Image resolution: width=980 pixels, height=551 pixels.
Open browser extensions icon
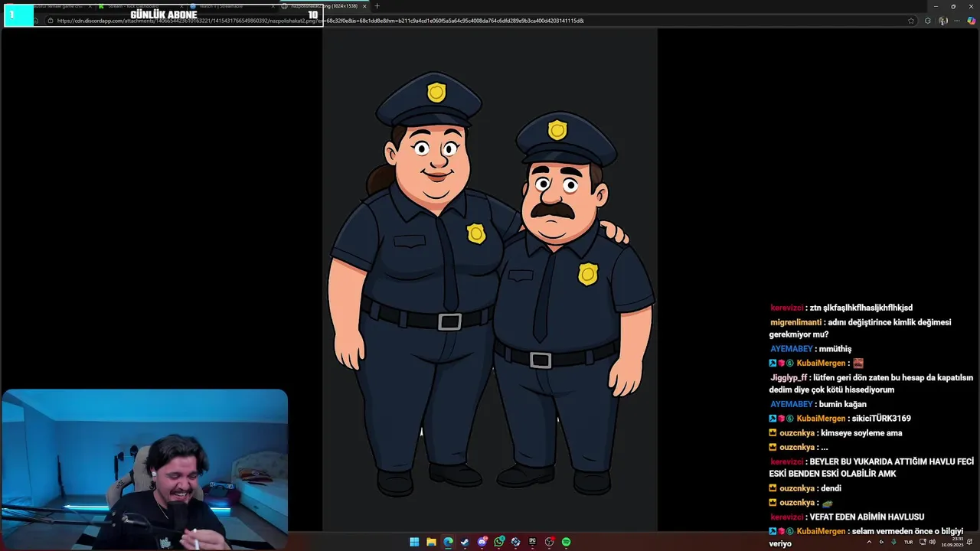click(927, 21)
